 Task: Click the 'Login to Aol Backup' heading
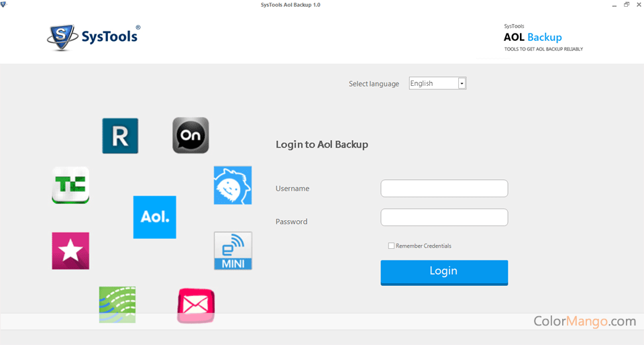coord(321,144)
